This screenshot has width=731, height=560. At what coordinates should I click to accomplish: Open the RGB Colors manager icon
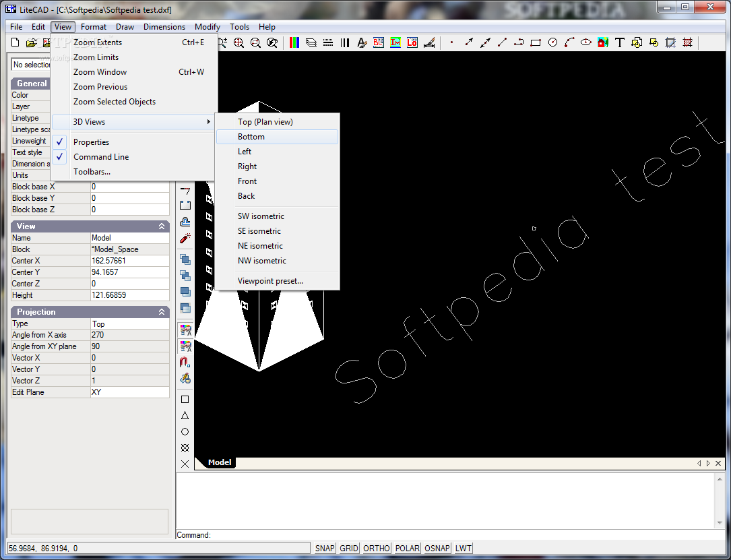[x=294, y=43]
